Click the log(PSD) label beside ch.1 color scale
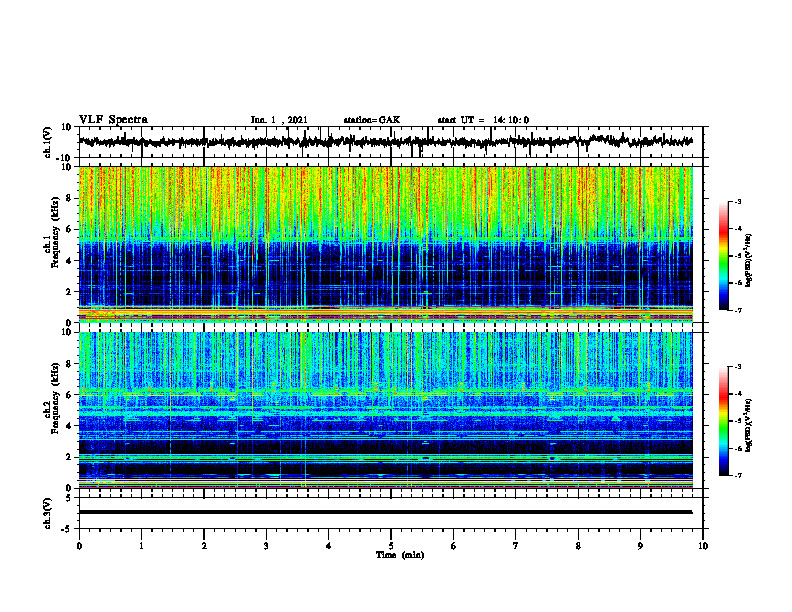Image resolution: width=792 pixels, height=612 pixels. coord(749,260)
